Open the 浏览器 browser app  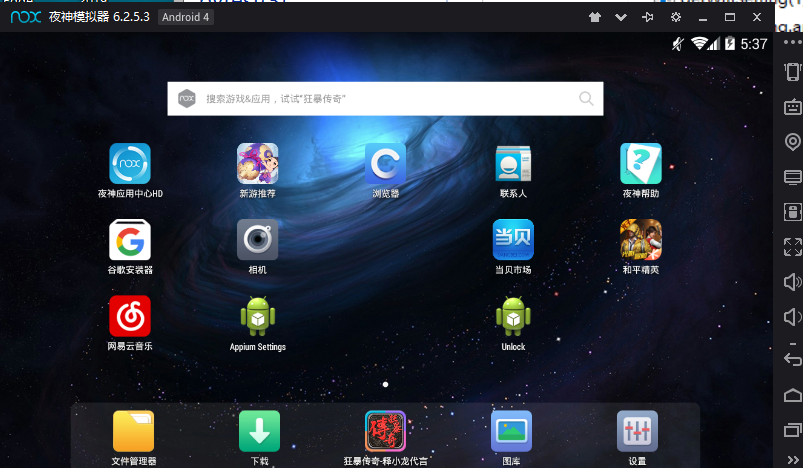tap(385, 164)
